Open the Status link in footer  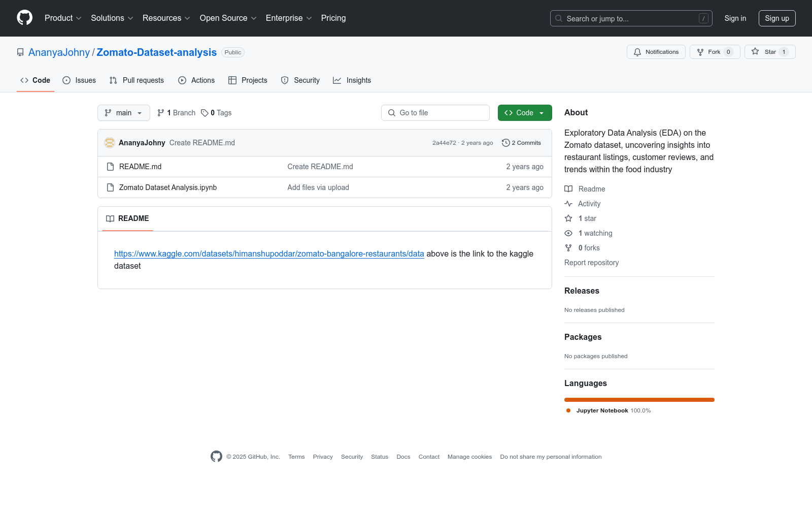(380, 457)
